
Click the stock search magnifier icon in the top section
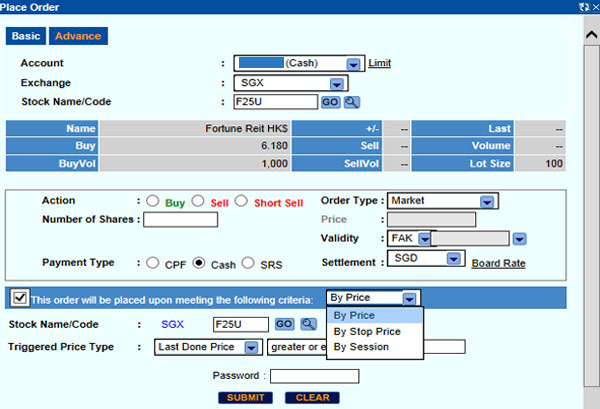pos(351,102)
